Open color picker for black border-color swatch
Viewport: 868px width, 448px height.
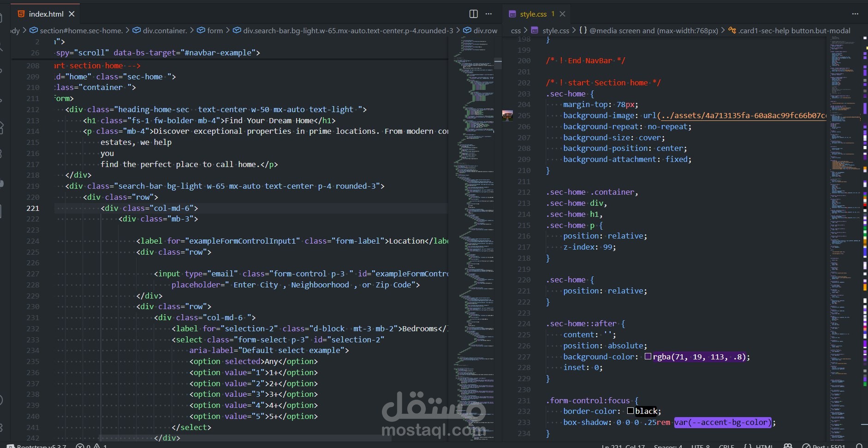[x=630, y=411]
